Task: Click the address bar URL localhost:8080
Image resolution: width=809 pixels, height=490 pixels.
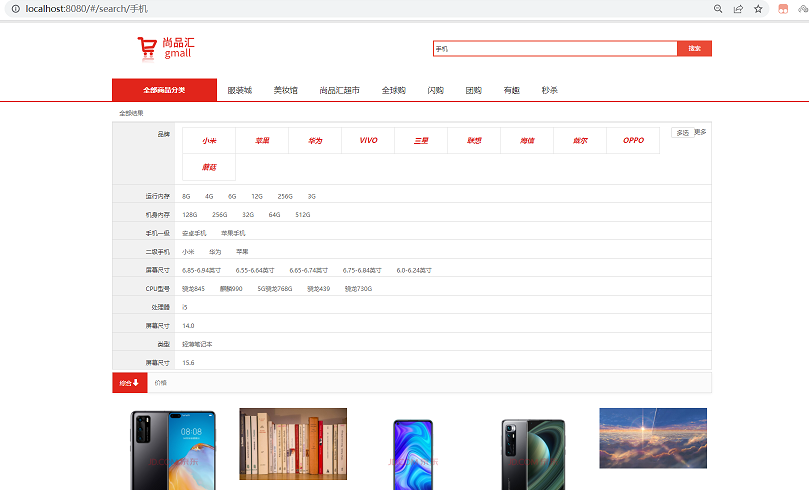Action: tap(87, 9)
